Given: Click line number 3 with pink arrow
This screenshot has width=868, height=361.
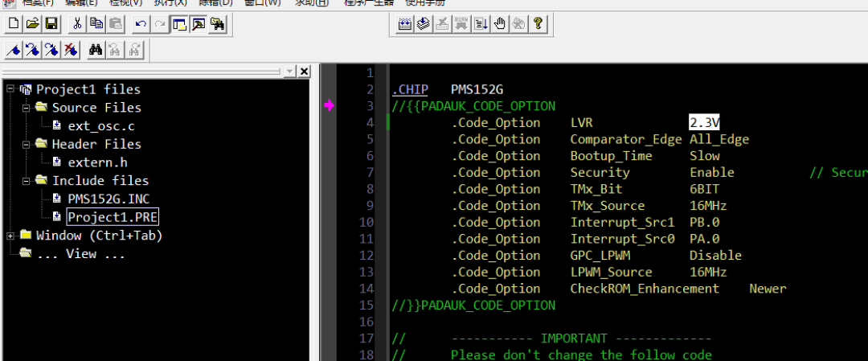Looking at the screenshot, I should [371, 106].
